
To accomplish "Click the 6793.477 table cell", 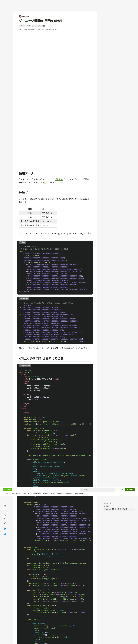I will (x=49, y=225).
